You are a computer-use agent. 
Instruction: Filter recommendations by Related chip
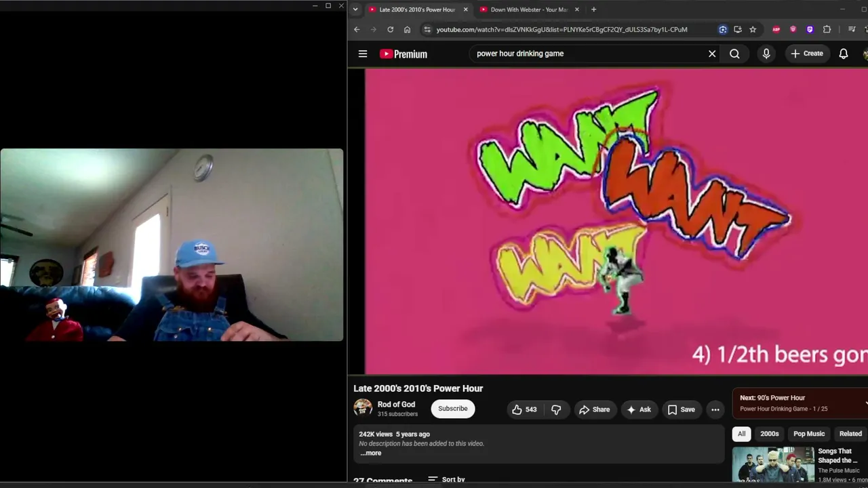pyautogui.click(x=850, y=434)
